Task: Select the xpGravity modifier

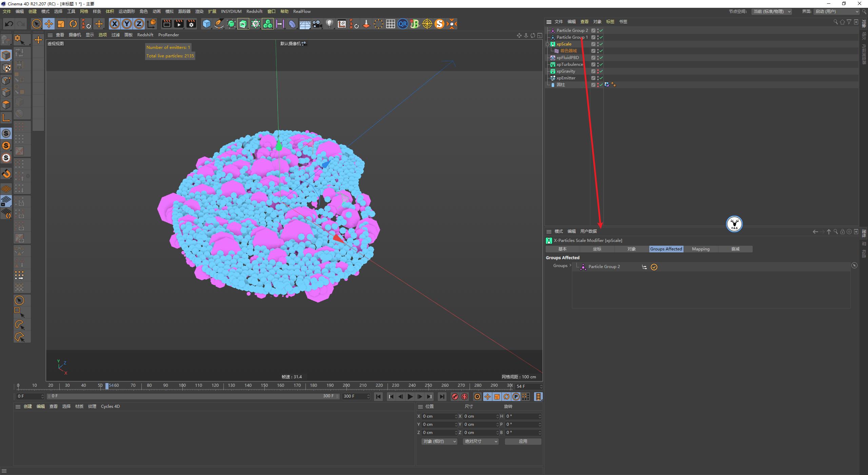Action: pos(566,71)
